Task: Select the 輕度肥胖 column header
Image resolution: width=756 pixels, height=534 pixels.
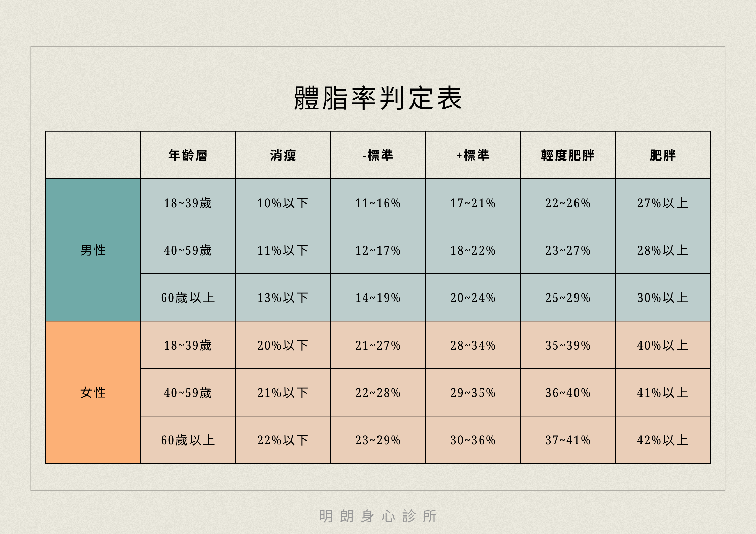Action: click(568, 155)
